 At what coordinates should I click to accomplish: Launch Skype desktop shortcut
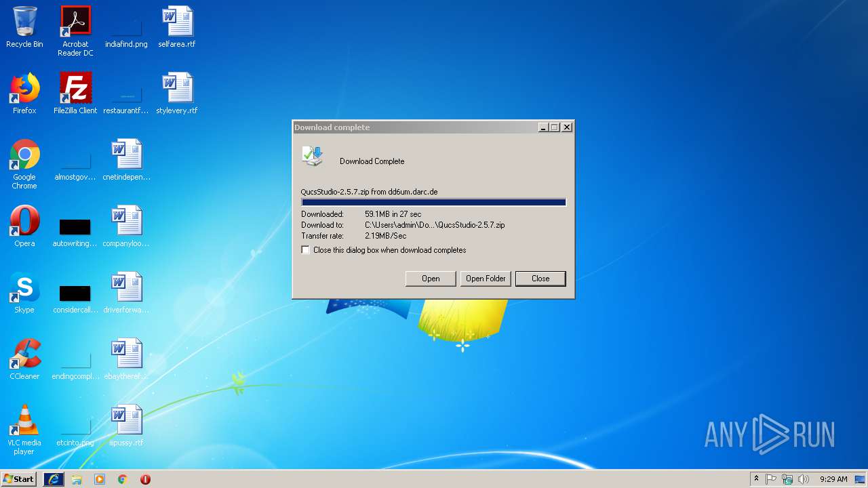24,293
